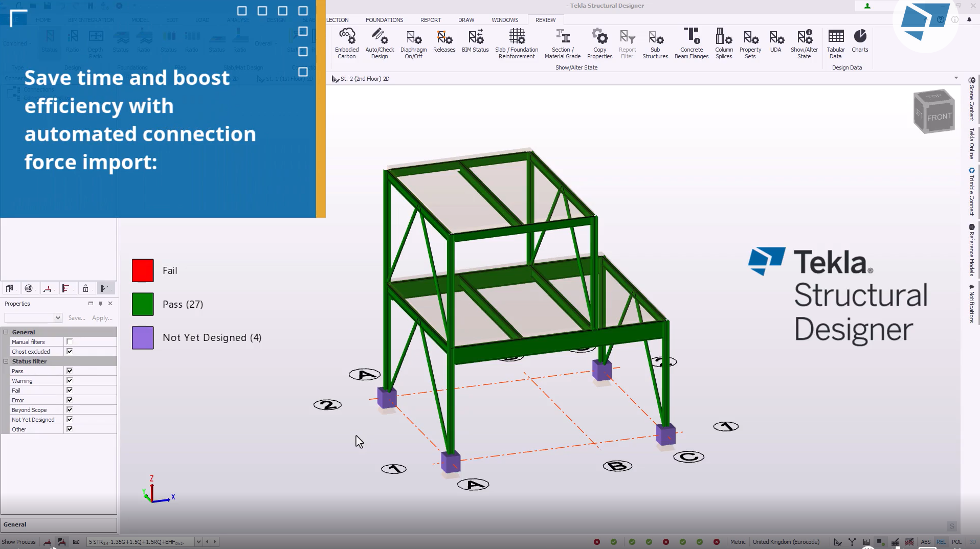The image size is (980, 549).
Task: Switch to ABS coordinate mode
Action: (926, 542)
